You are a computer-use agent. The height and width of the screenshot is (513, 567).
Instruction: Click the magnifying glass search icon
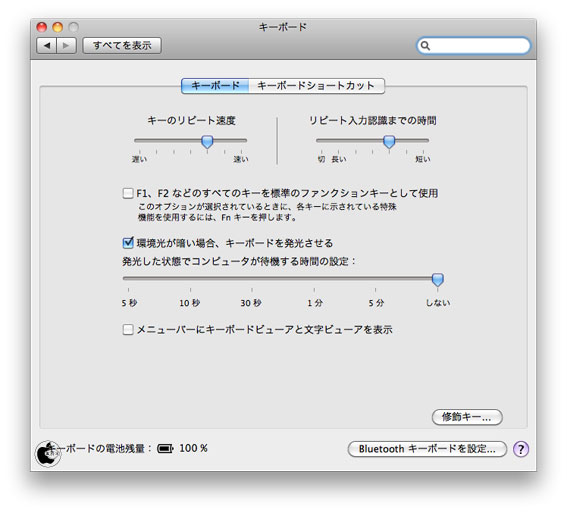coord(426,46)
